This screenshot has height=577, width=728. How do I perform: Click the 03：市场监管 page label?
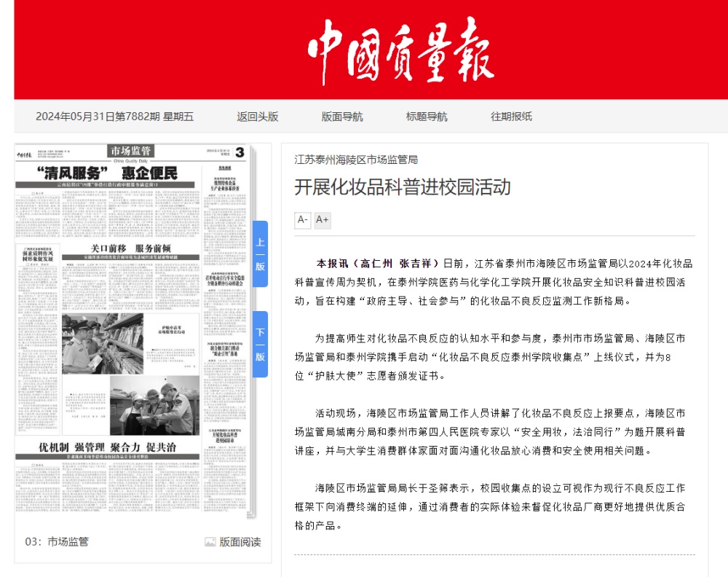tap(57, 542)
